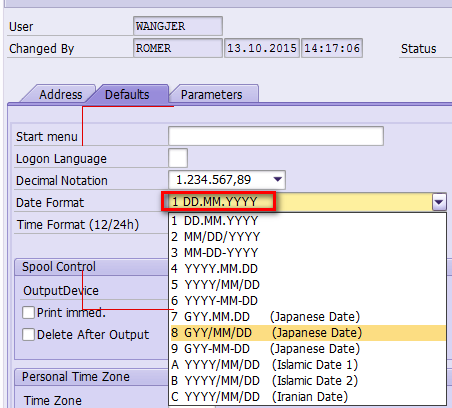
Task: Select 5 YYYY/MM/DD date format
Action: click(x=308, y=285)
